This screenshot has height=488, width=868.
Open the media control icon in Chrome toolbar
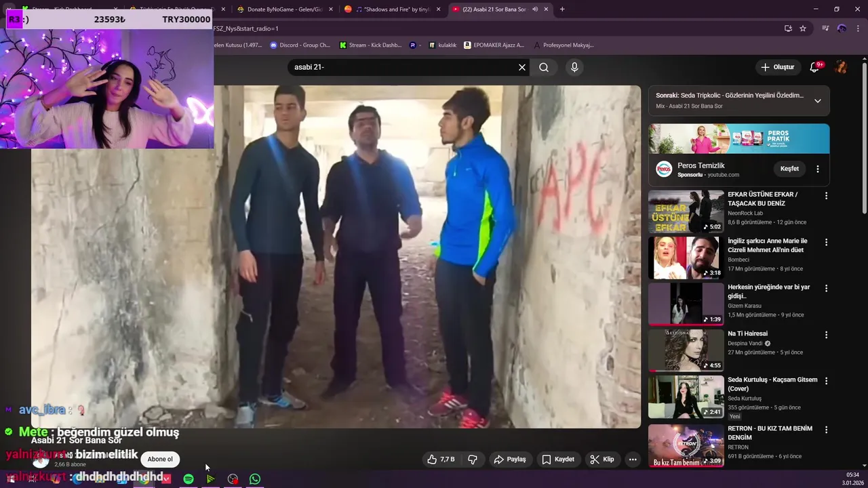(825, 28)
